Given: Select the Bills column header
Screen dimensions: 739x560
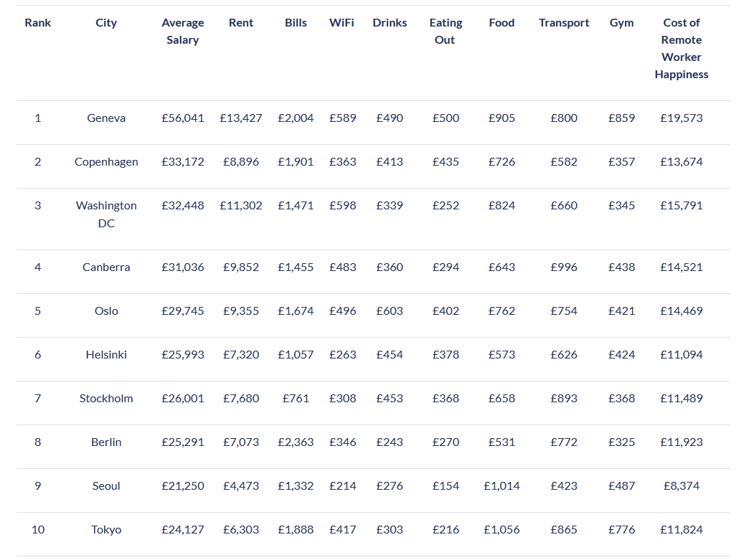Looking at the screenshot, I should (296, 23).
